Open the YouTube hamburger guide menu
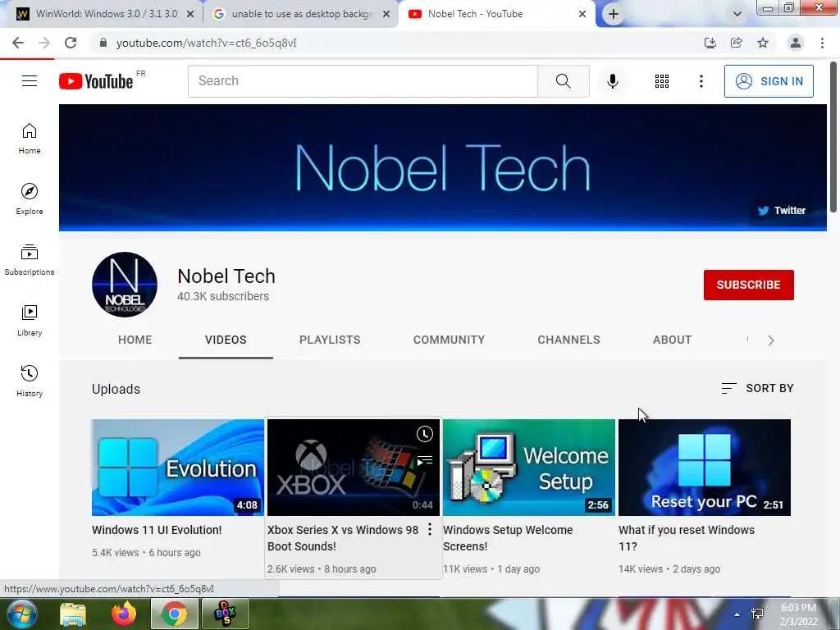This screenshot has width=840, height=630. pos(30,81)
